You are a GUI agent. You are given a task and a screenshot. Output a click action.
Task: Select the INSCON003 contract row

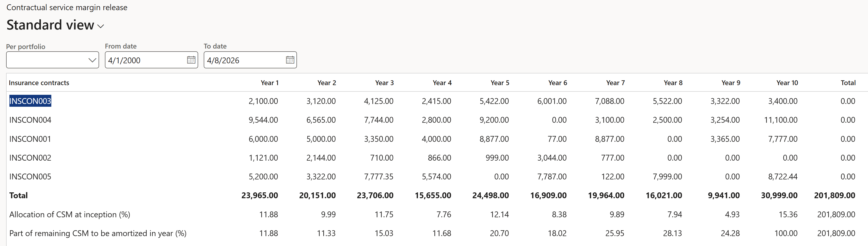coord(30,101)
